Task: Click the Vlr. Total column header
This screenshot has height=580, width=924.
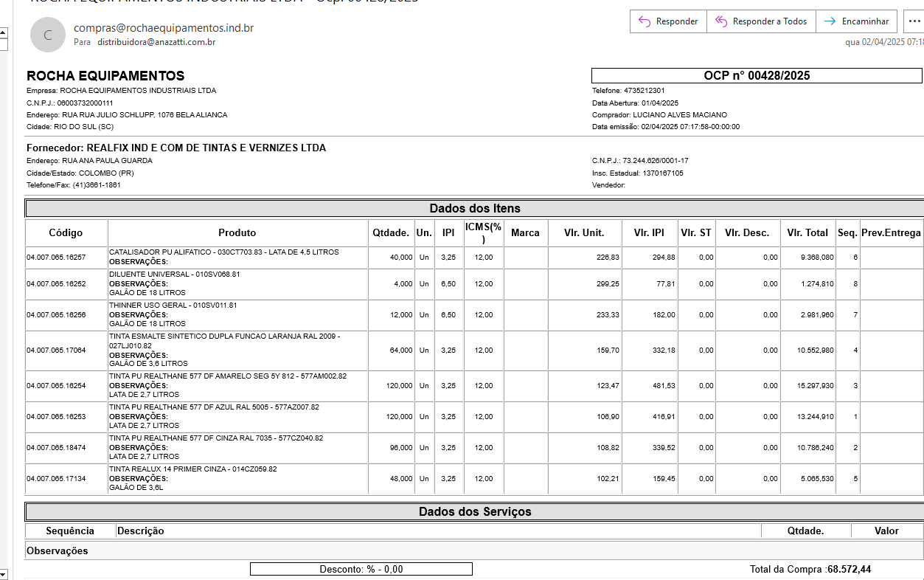Action: [807, 232]
